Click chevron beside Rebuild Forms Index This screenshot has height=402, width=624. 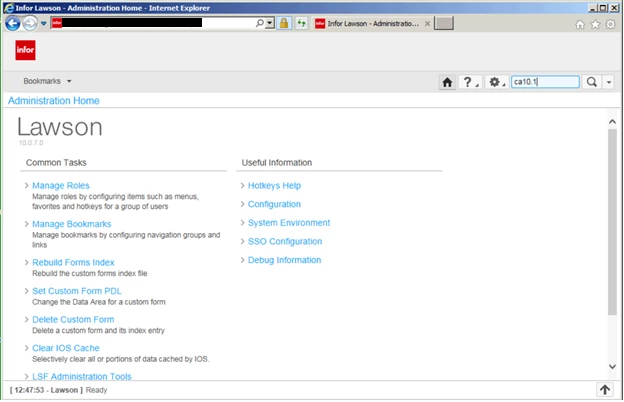[x=26, y=263]
